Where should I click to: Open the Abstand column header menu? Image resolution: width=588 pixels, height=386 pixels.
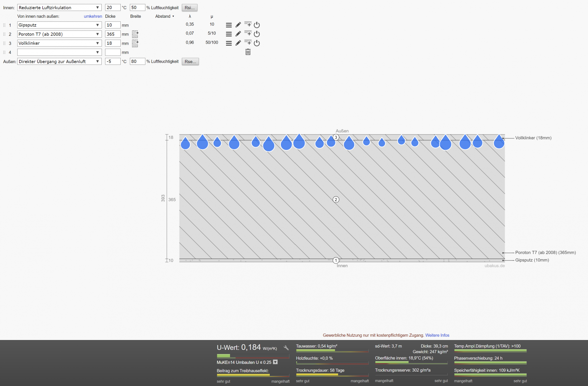pyautogui.click(x=165, y=16)
